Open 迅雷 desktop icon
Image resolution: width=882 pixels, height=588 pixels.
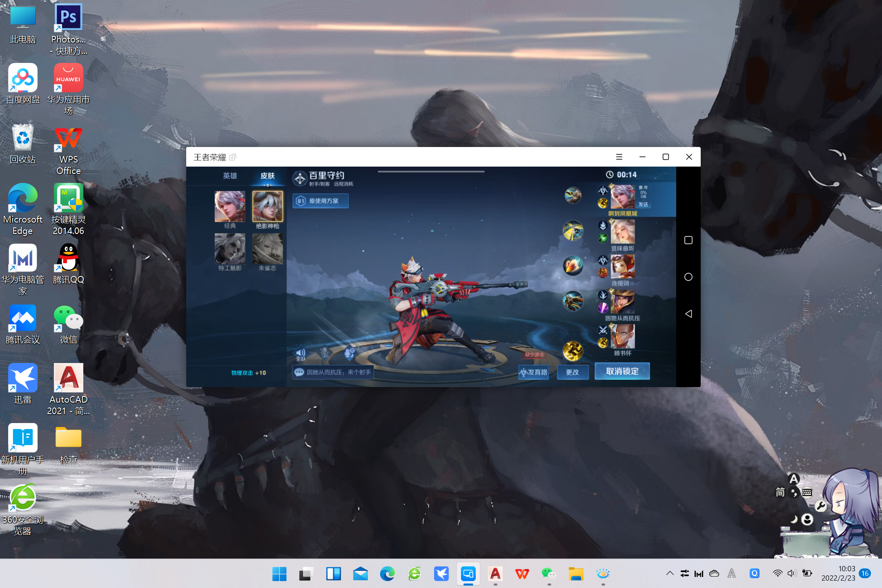click(x=23, y=384)
